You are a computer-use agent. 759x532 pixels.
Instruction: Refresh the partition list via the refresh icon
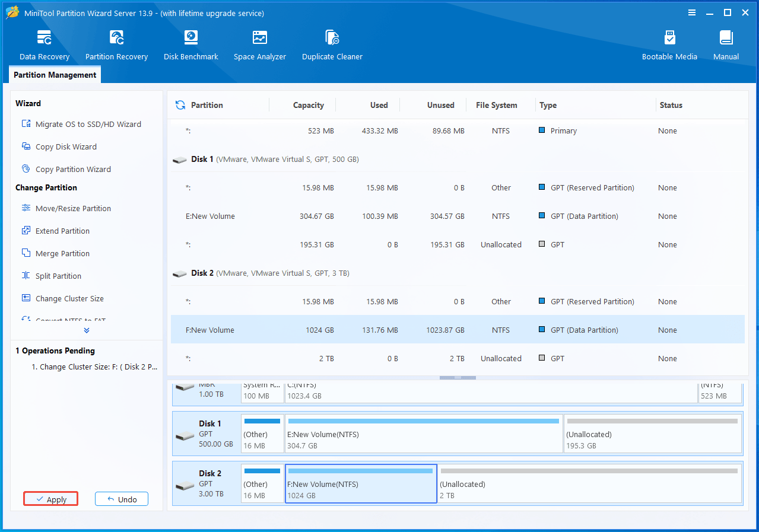180,105
